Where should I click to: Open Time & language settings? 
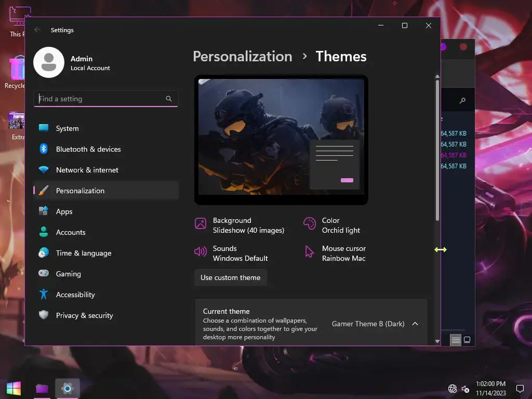(106, 253)
